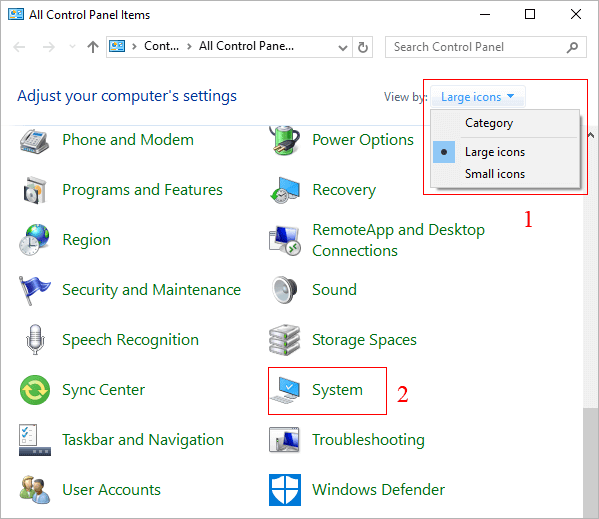Open the Windows Defender link
This screenshot has width=599, height=519.
(379, 490)
